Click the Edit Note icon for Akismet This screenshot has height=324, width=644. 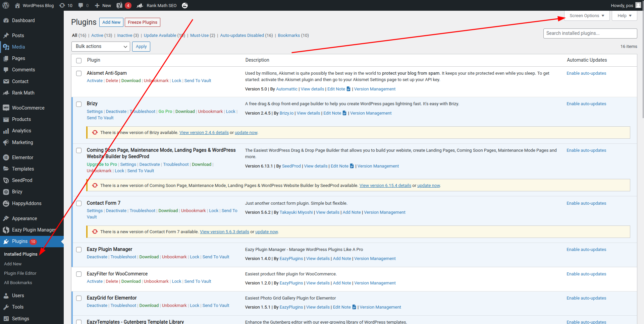click(x=348, y=89)
